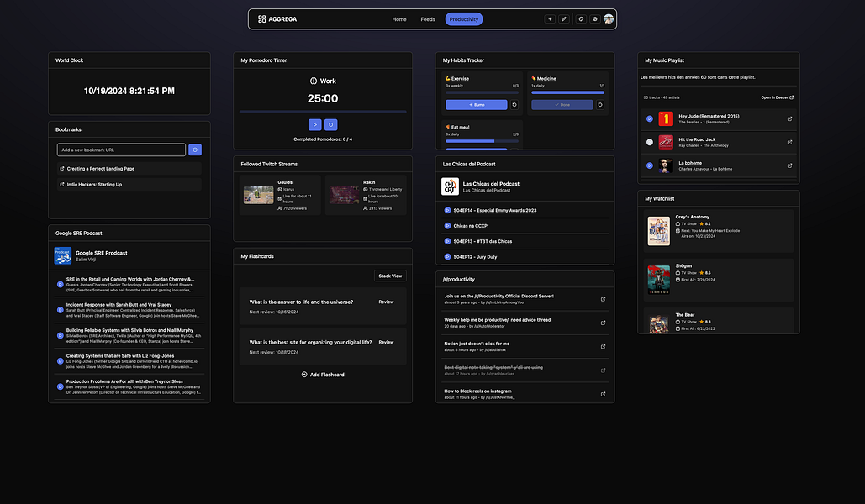
Task: Play Hit the Road Jack track
Action: [649, 142]
